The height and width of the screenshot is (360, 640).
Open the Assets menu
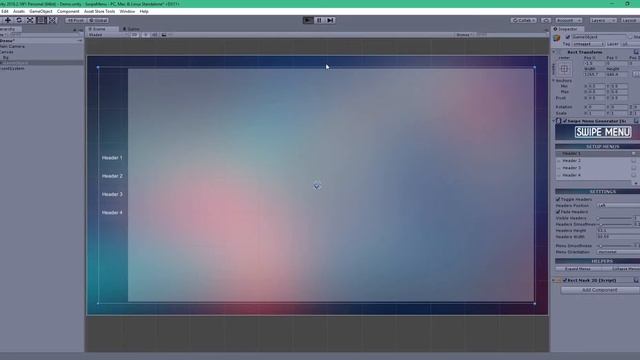click(19, 11)
